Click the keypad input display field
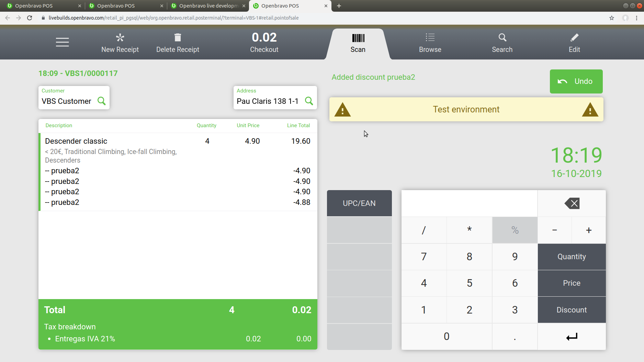644x362 pixels. point(469,203)
